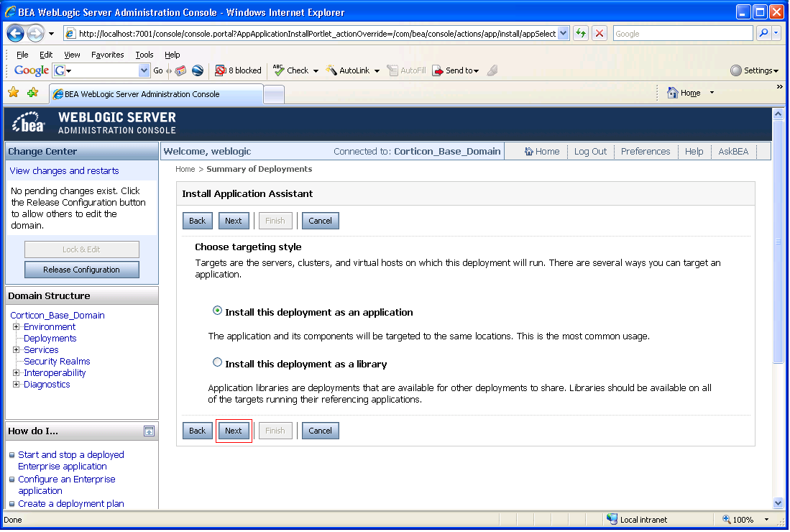The image size is (790, 532).
Task: Open the Deployments tree link
Action: pos(50,339)
